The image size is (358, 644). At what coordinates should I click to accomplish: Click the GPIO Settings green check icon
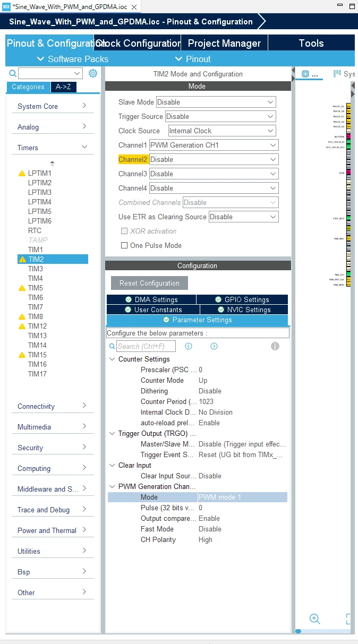click(x=218, y=299)
